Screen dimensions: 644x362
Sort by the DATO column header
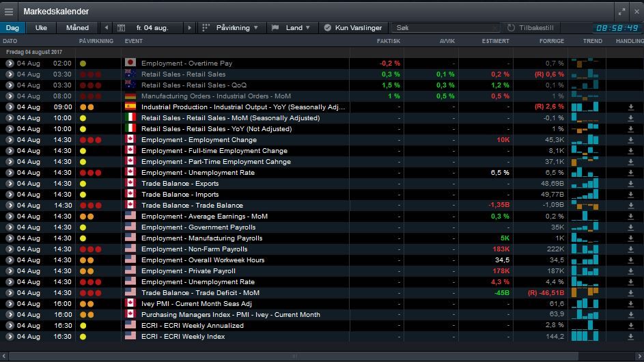coord(10,41)
